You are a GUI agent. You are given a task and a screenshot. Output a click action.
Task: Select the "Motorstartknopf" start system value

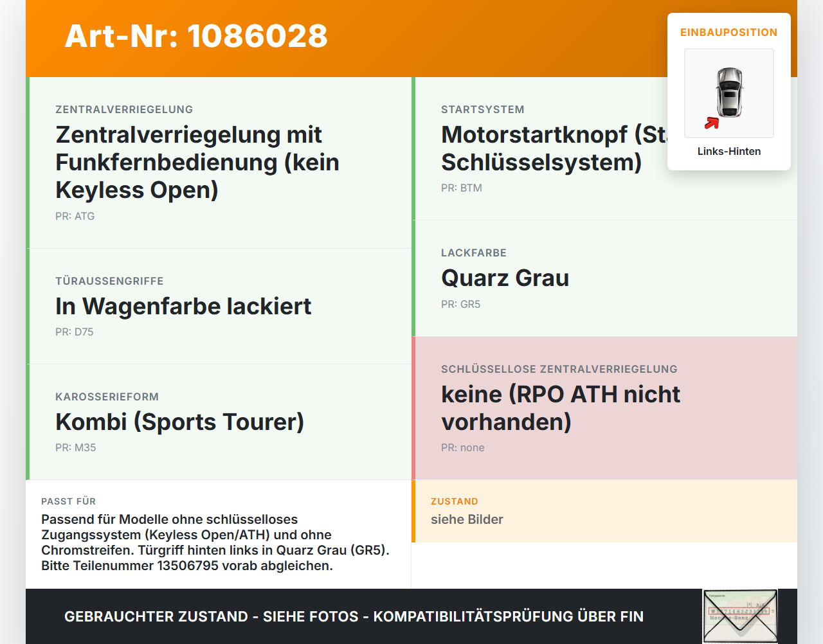tap(554, 148)
